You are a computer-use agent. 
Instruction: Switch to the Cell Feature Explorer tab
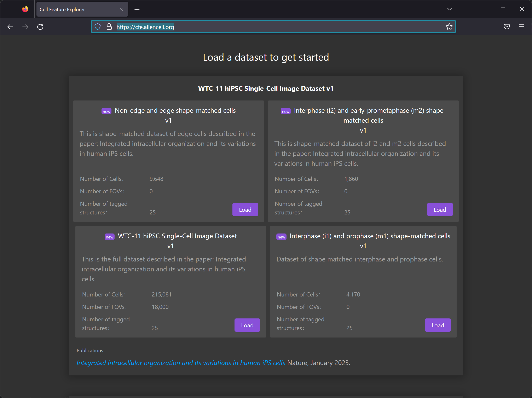point(72,9)
